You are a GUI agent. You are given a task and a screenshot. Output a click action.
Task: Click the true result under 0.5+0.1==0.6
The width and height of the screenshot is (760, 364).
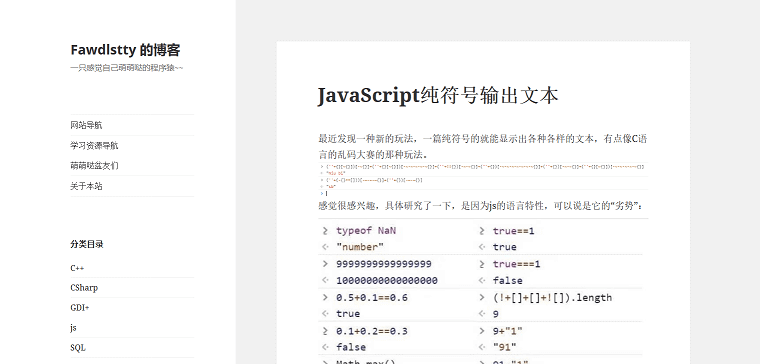click(348, 314)
